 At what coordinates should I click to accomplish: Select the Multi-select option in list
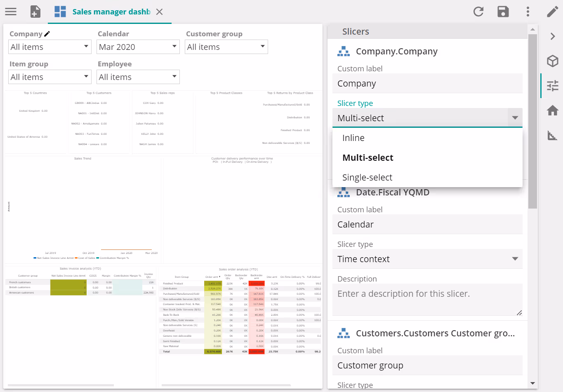coord(367,158)
